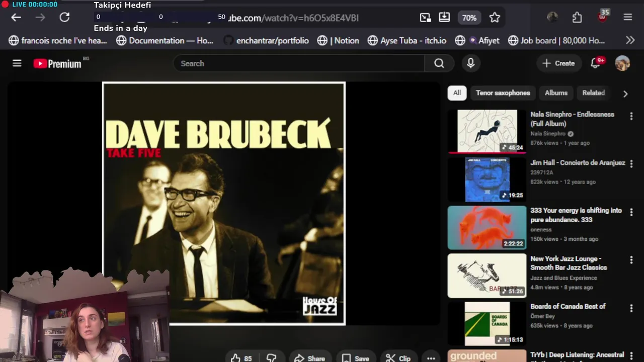Open options menu for New York Jazz Lounge

[631, 260]
